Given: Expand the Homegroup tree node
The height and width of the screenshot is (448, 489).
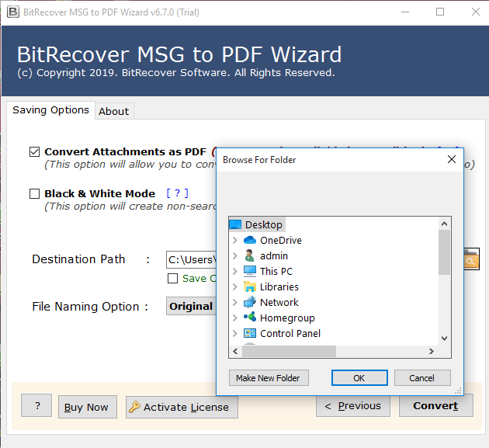Looking at the screenshot, I should pos(235,318).
